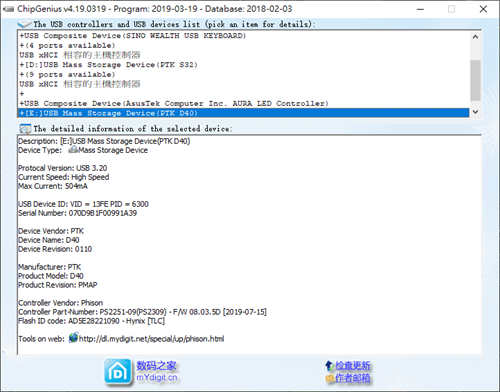
Task: Click the Serial Number 070D9B1F00991A39 line
Action: tap(77, 213)
